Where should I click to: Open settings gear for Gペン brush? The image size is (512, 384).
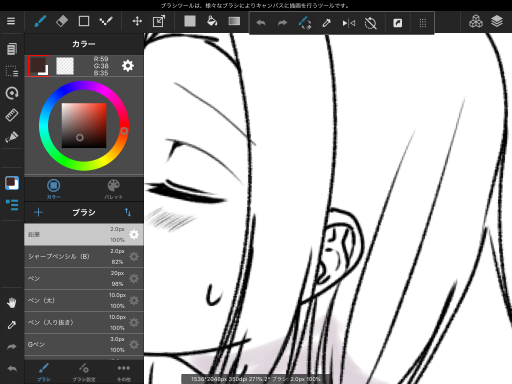134,344
